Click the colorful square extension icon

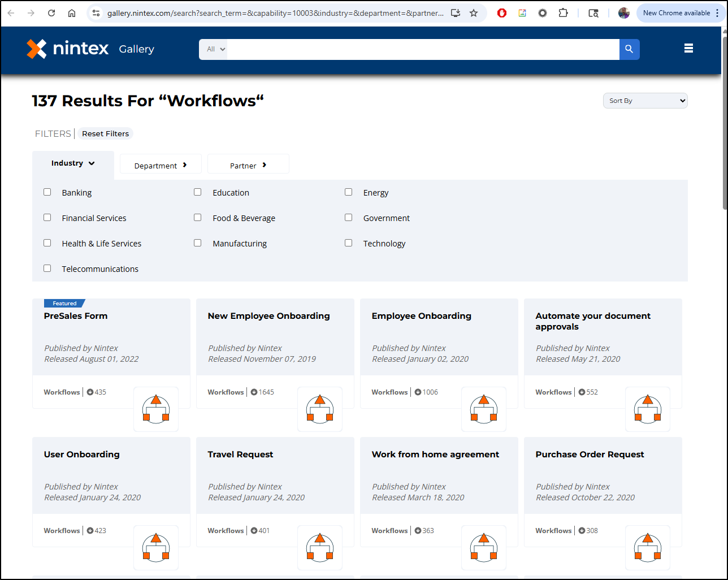click(522, 13)
